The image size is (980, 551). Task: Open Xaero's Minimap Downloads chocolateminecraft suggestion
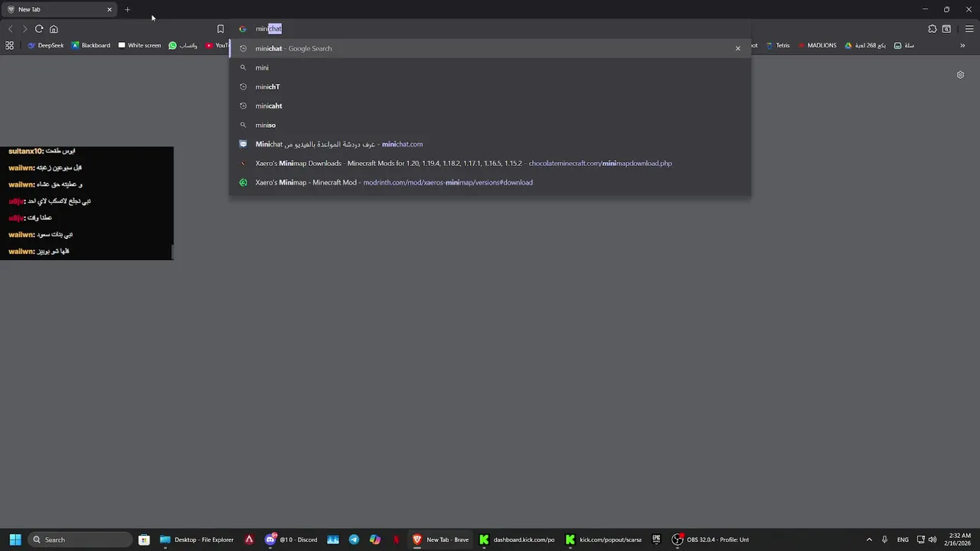(490, 163)
